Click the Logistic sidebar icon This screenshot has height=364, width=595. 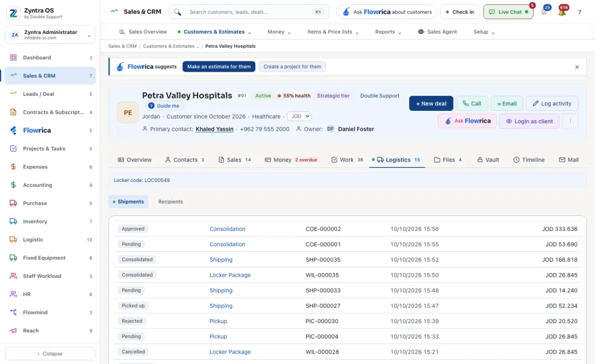point(13,240)
